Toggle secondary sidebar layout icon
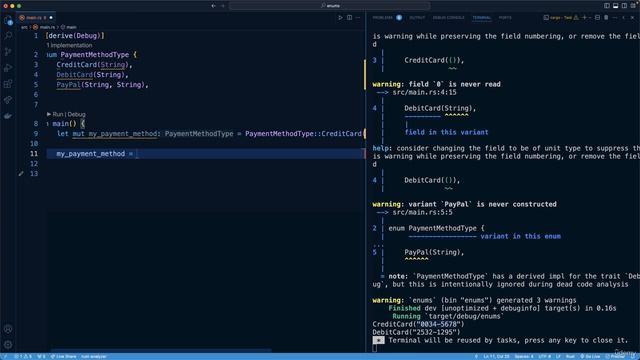The width and height of the screenshot is (640, 360). (624, 6)
